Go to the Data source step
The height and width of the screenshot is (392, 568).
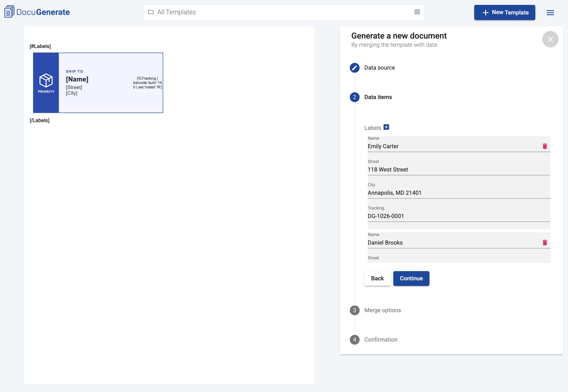pos(379,68)
